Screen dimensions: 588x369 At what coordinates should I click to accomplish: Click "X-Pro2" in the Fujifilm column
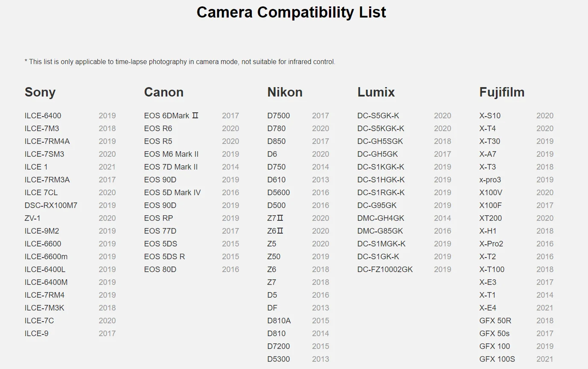coord(492,244)
